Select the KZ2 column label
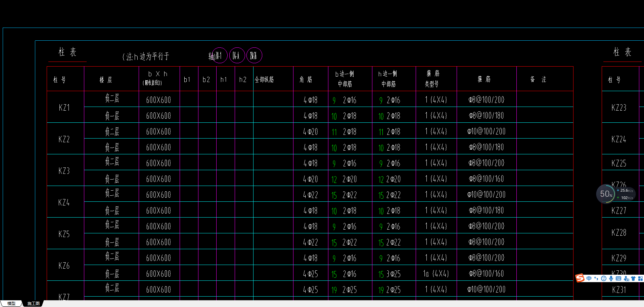The width and height of the screenshot is (644, 307). 64,139
